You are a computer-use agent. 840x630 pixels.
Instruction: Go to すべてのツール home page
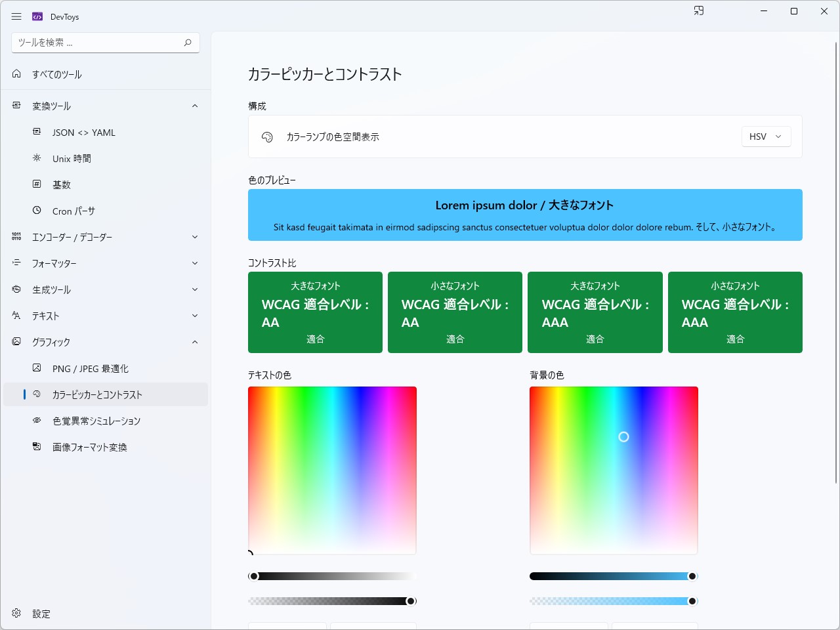point(56,74)
